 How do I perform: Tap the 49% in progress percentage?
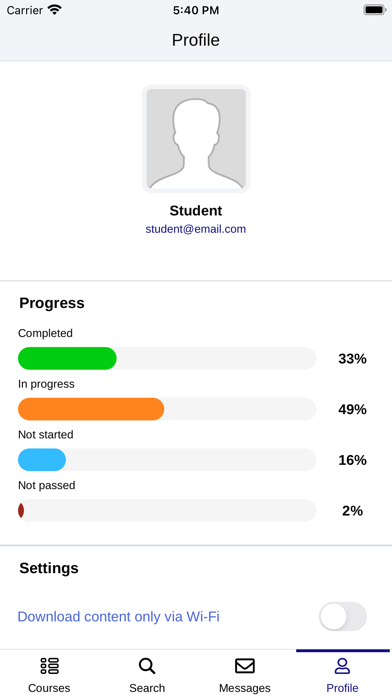coord(352,409)
